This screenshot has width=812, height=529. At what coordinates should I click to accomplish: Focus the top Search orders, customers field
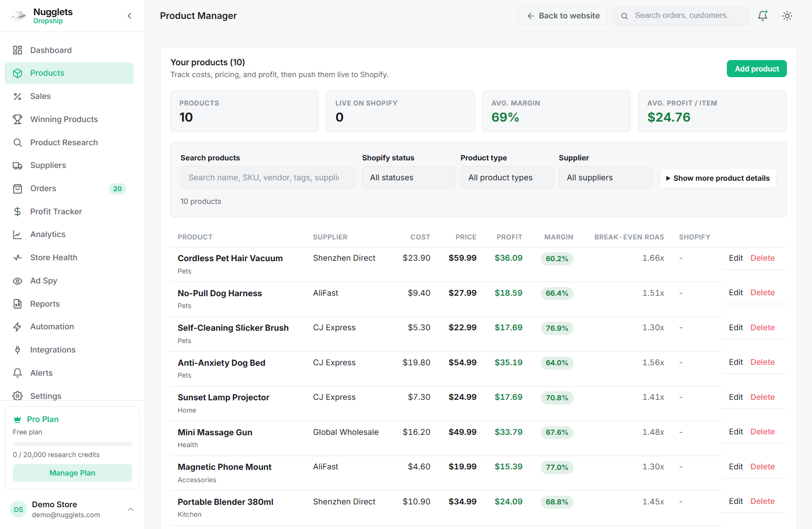(x=680, y=16)
